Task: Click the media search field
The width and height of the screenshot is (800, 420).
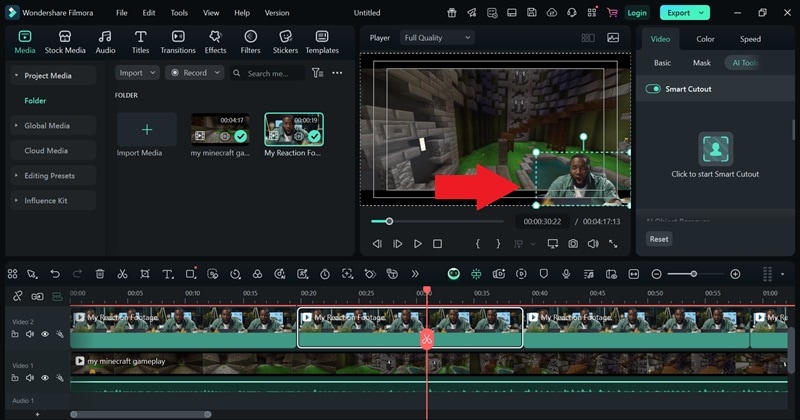Action: point(267,73)
